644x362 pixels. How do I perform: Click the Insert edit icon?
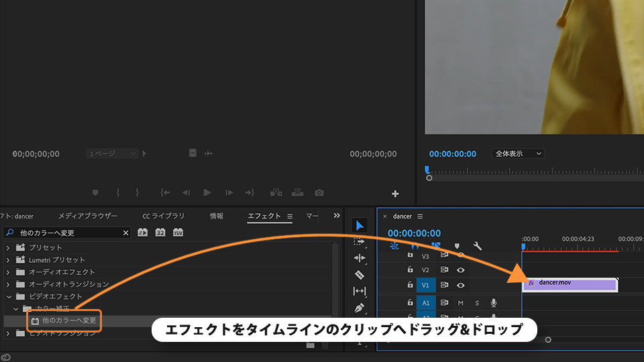(x=276, y=192)
